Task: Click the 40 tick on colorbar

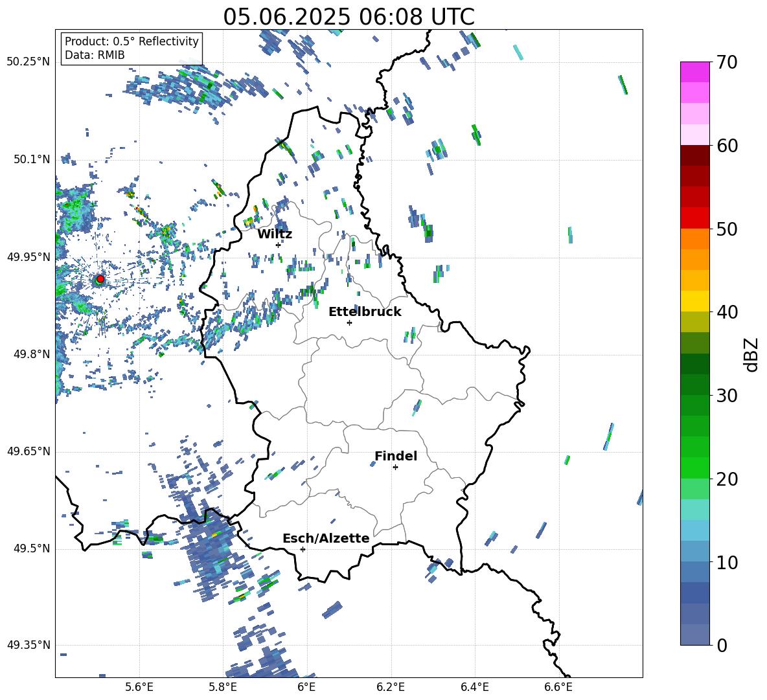Action: pyautogui.click(x=727, y=312)
